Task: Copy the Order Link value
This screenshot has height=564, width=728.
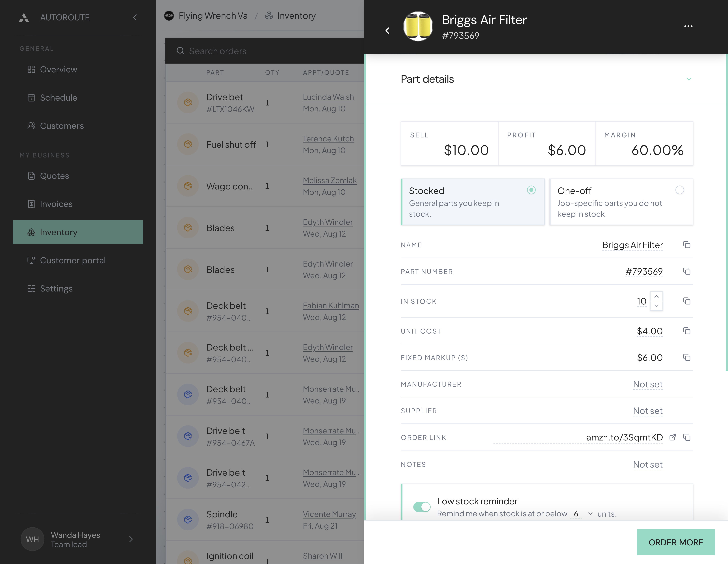Action: [x=687, y=437]
